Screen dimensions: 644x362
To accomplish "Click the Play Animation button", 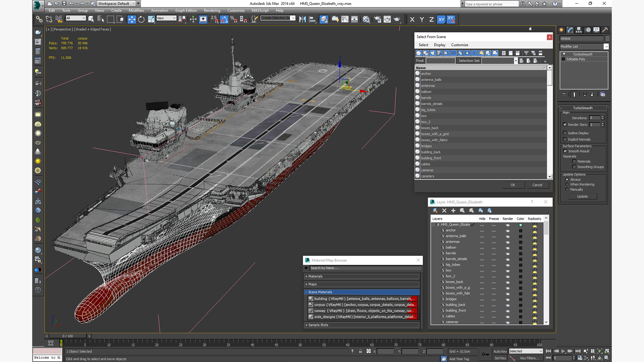I will coord(563,351).
